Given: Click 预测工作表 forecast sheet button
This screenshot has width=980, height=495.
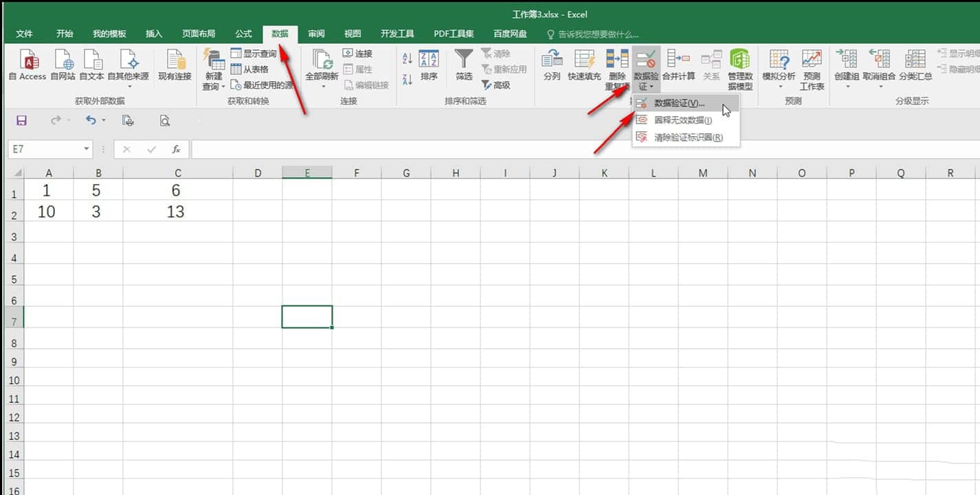Looking at the screenshot, I should [812, 69].
